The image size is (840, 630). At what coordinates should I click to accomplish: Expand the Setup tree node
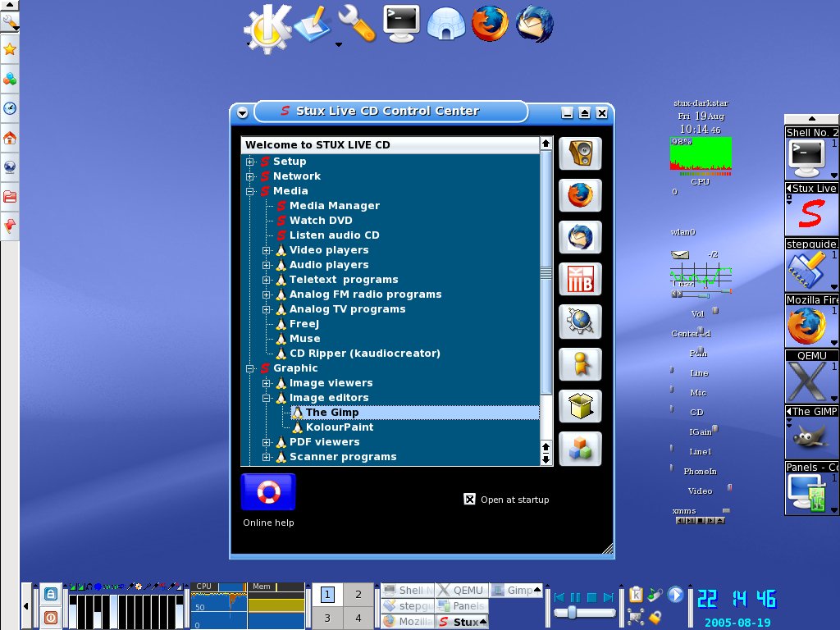pyautogui.click(x=249, y=162)
